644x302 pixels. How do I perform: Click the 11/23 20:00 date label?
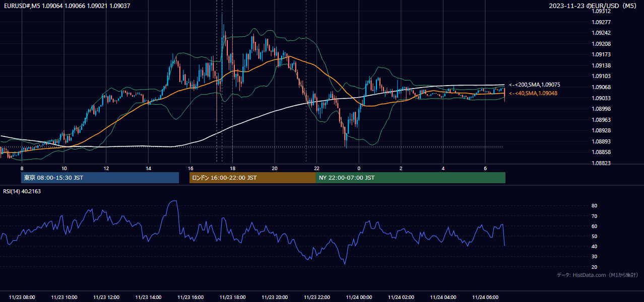pyautogui.click(x=275, y=297)
